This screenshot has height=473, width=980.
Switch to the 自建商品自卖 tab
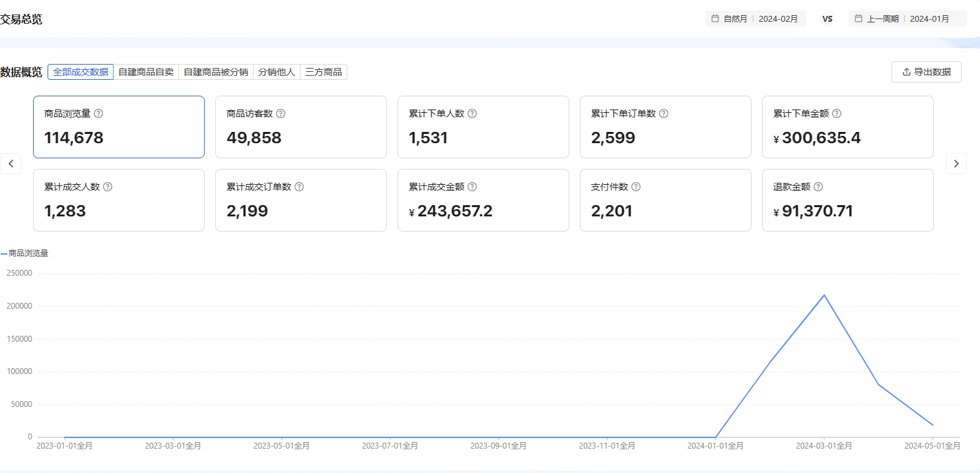[x=146, y=72]
